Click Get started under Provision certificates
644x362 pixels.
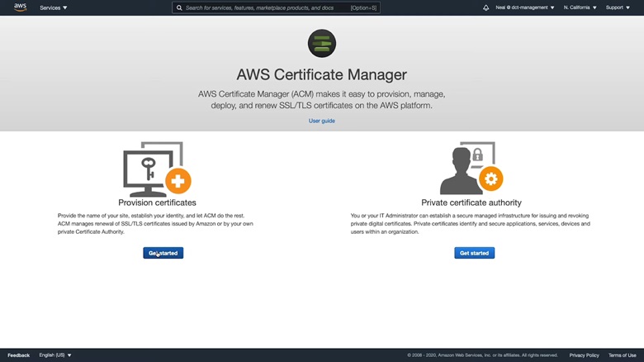click(163, 253)
